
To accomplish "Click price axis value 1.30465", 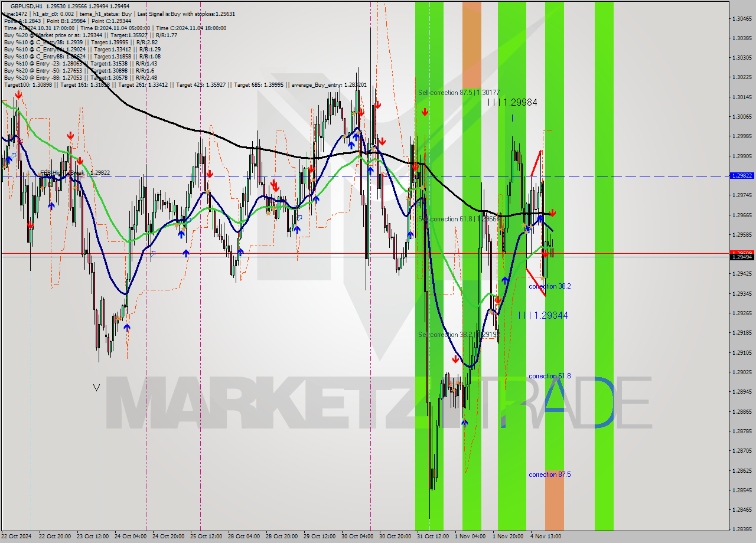I will (742, 18).
